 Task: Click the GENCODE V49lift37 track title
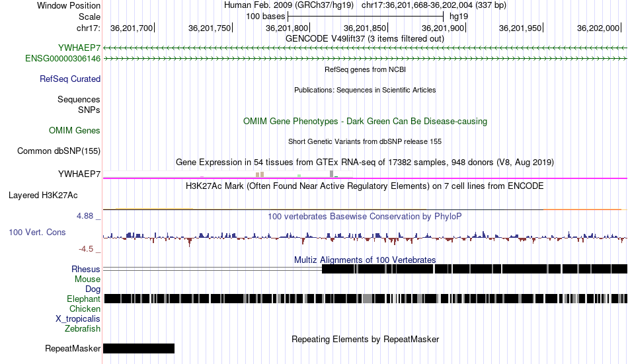pos(365,39)
